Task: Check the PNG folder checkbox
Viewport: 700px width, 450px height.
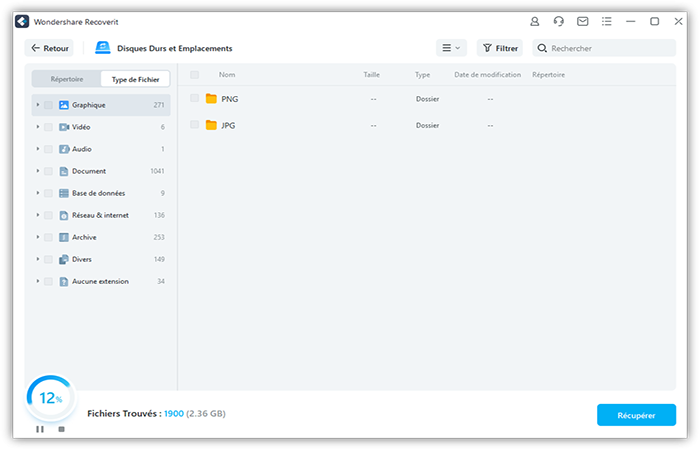Action: [194, 98]
